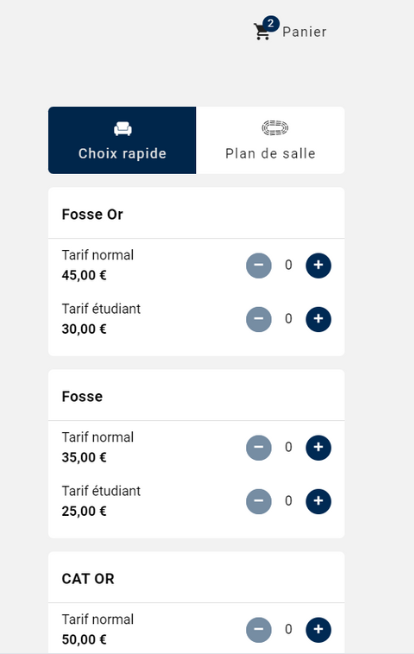This screenshot has height=654, width=414.
Task: Select the Fosse section header
Action: pyautogui.click(x=82, y=397)
